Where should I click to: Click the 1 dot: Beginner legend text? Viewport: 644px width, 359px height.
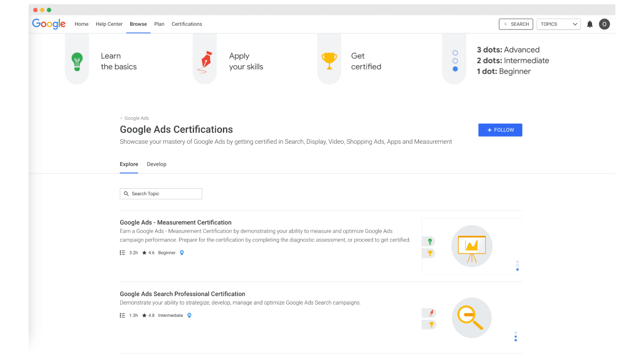504,71
